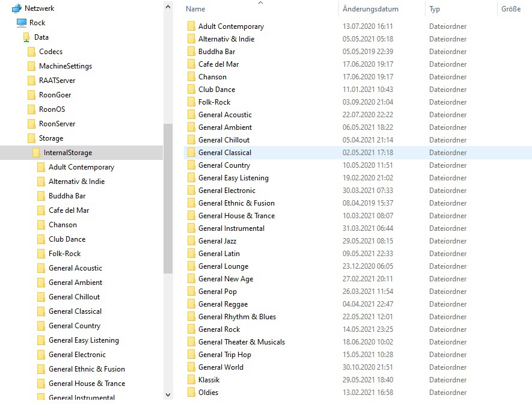Click the RoonServer folder icon in tree
The image size is (532, 404).
click(32, 124)
